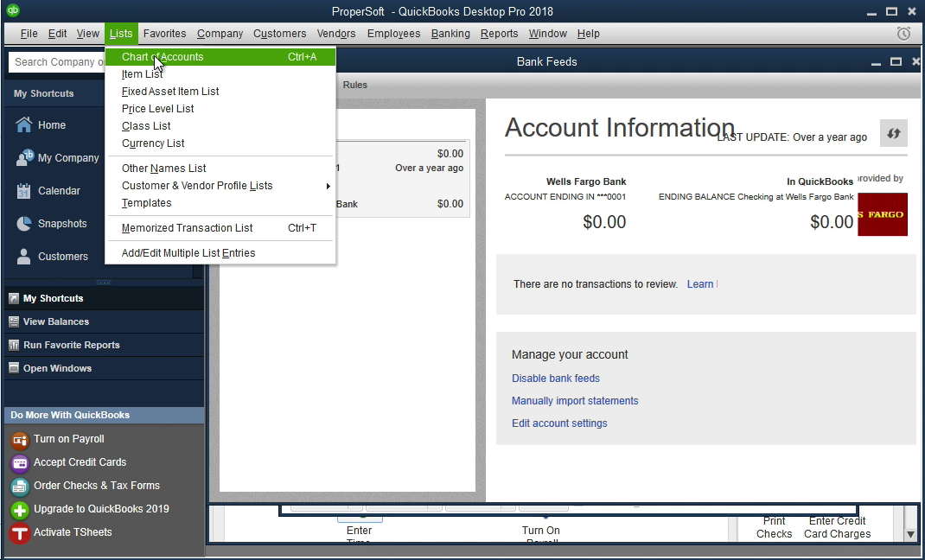Open the View menu
Screen dimensions: 925x560
click(x=88, y=34)
